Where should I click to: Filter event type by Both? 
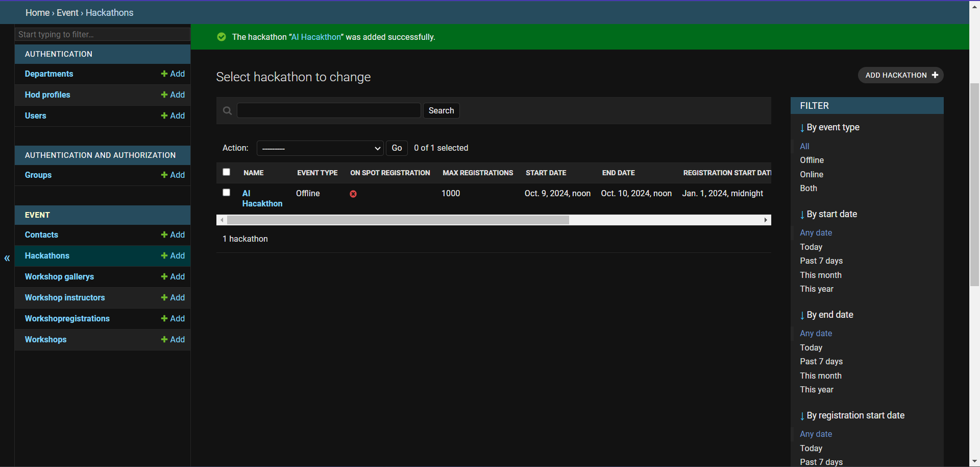pos(808,189)
